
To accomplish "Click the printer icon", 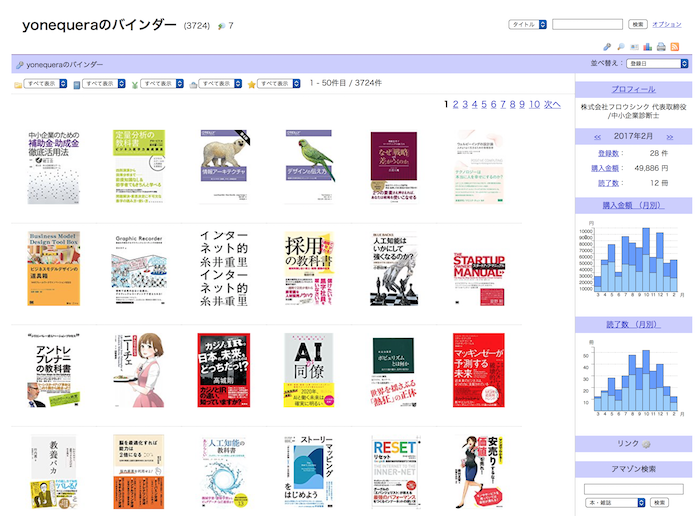I will click(x=661, y=47).
